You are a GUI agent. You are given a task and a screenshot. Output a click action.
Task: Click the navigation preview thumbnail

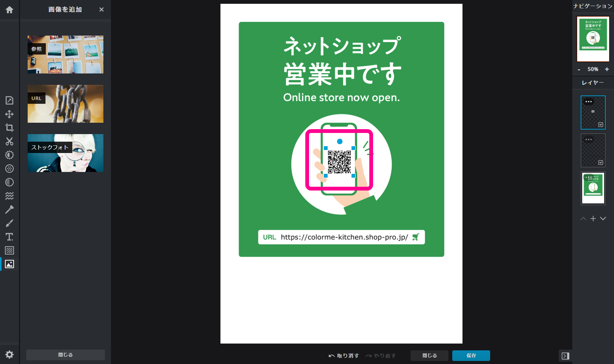(x=593, y=39)
